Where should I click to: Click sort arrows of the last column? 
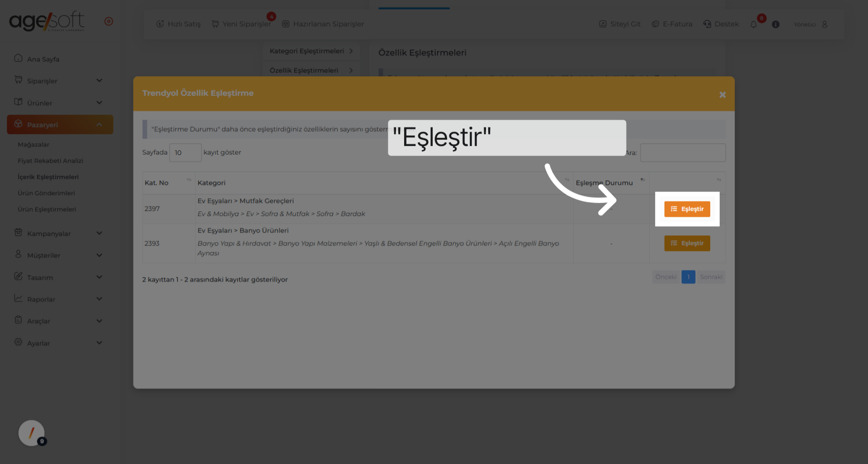tap(719, 180)
